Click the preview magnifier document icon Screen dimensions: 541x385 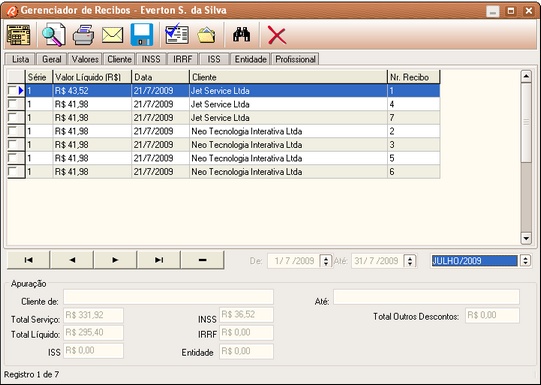(54, 35)
